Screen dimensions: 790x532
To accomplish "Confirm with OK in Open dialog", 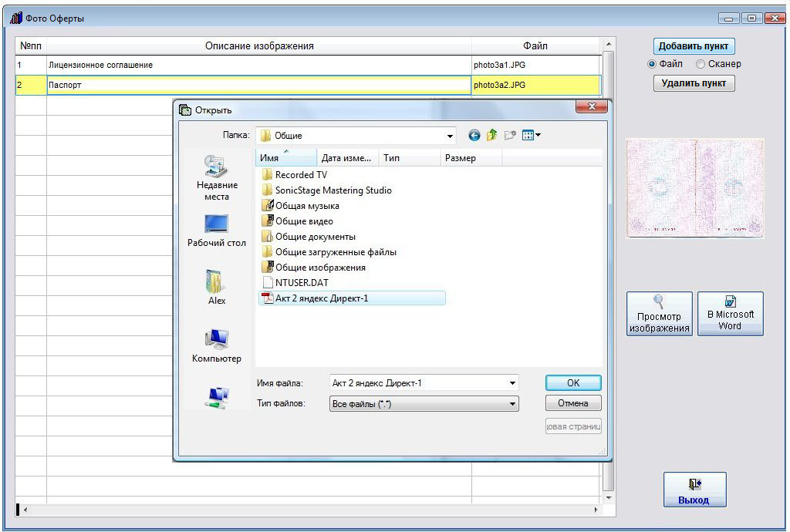I will point(573,383).
